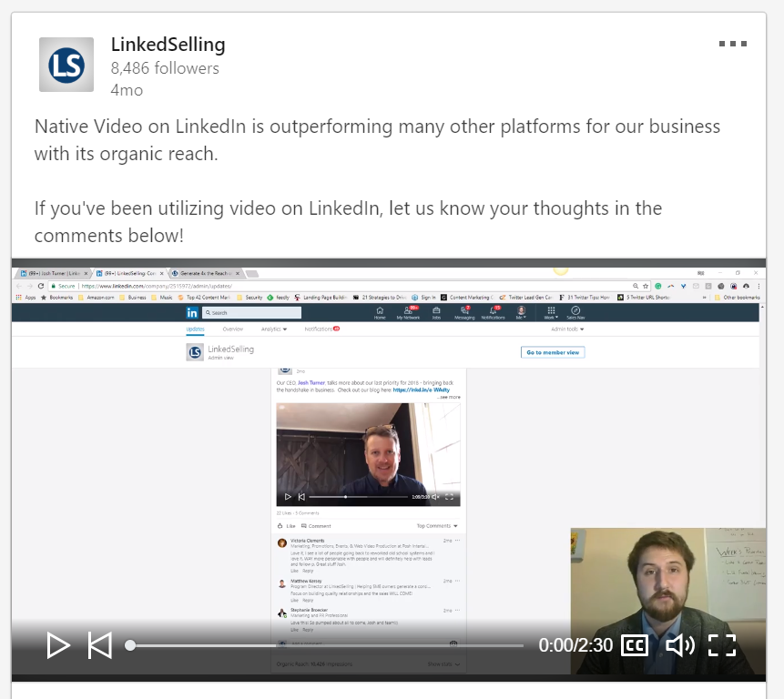Enter fullscreen mode on the main video
Screen dimensions: 784x699
click(721, 645)
